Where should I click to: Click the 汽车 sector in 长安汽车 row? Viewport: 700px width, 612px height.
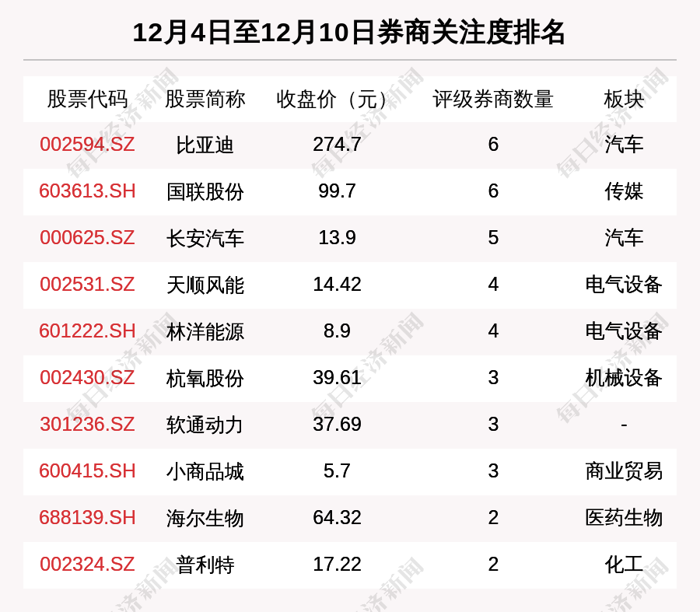pyautogui.click(x=624, y=238)
